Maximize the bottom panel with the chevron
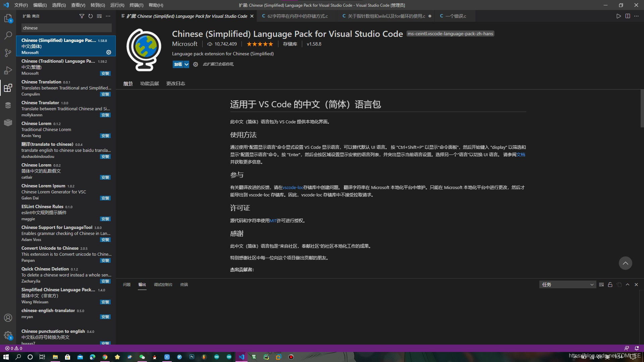This screenshot has width=644, height=362. [628, 285]
